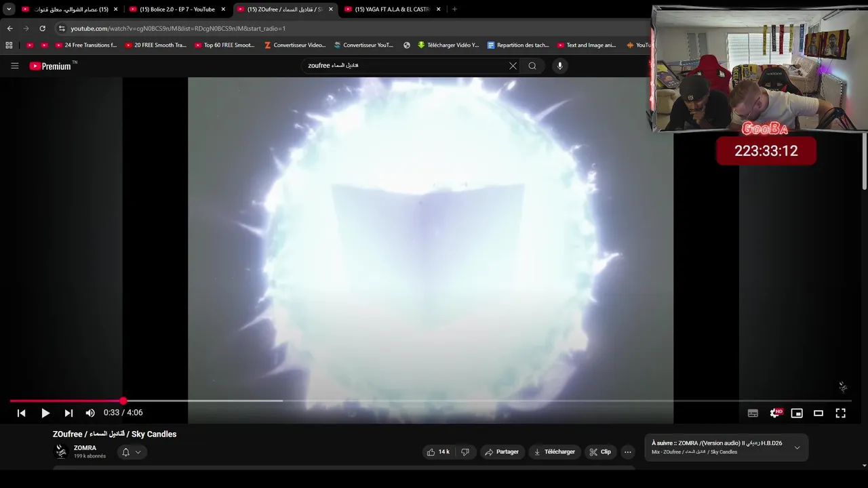Viewport: 868px width, 488px height.
Task: Click the Sky Candles video title
Action: tap(115, 434)
